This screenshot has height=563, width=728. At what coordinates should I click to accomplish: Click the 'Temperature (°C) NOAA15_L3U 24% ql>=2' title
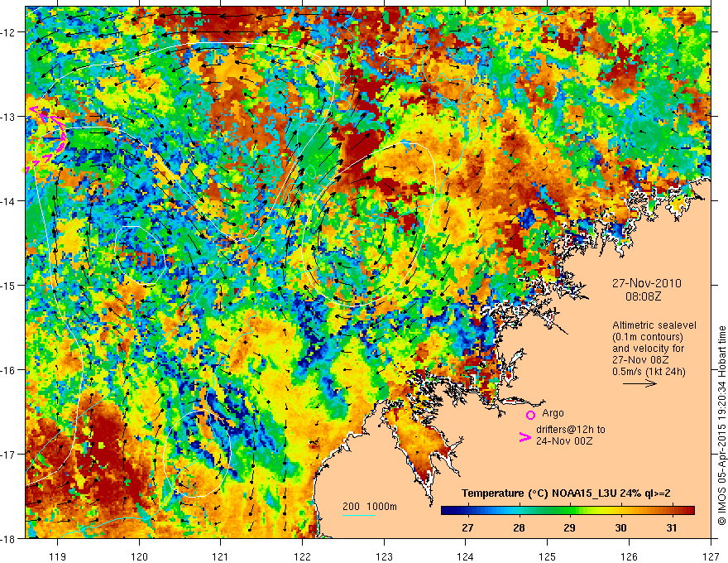[566, 493]
